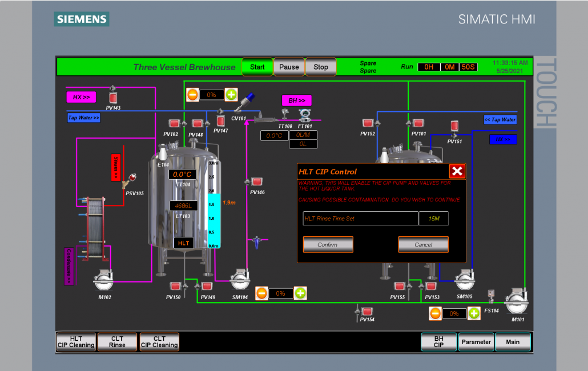Select the FS104 flow switch icon

point(491,296)
